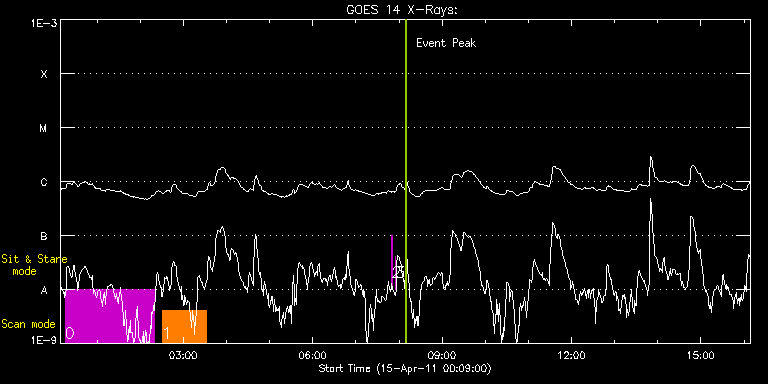Viewport: 768px width, 384px height.
Task: Click the 12:00 time axis tick label
Action: tap(571, 354)
